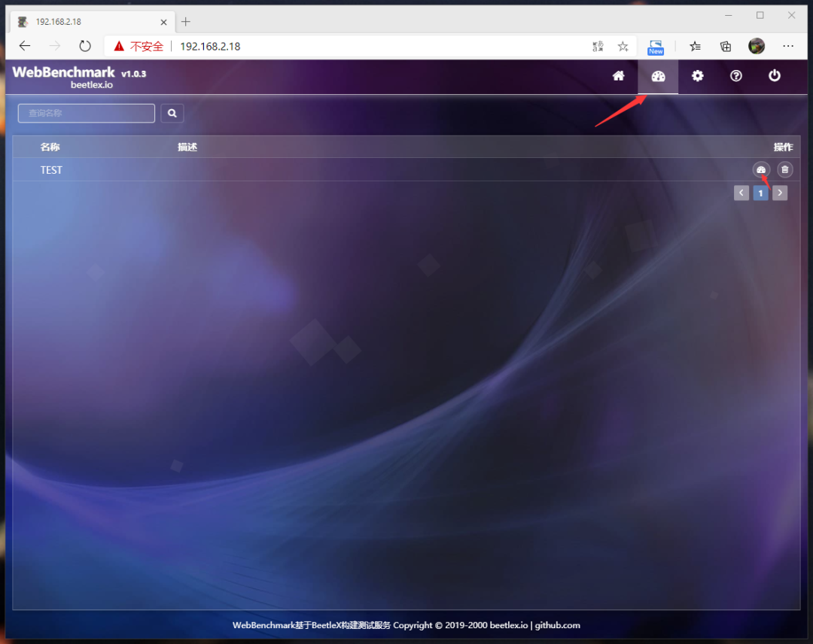The image size is (813, 644).
Task: Focus the name query input field
Action: [x=86, y=113]
